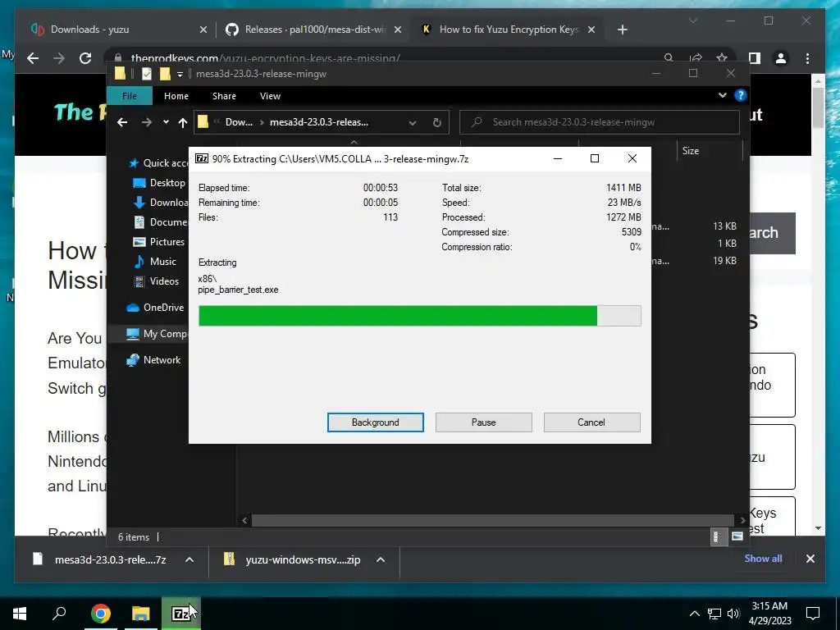Viewport: 840px width, 630px height.
Task: Select Videos in navigation pane
Action: (156, 281)
